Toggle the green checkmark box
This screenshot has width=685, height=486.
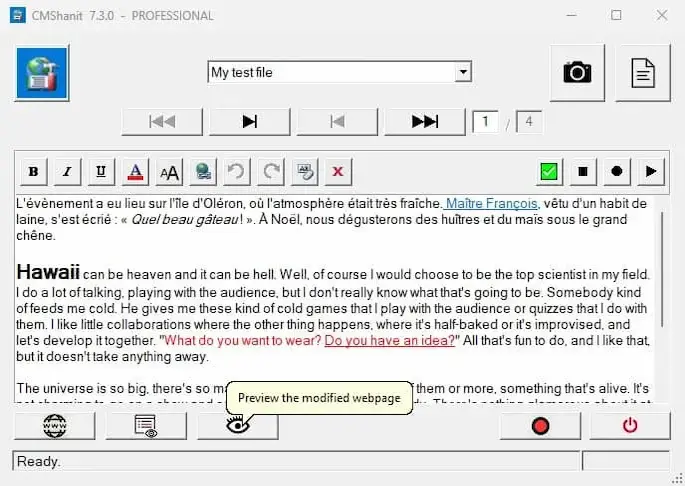click(548, 171)
